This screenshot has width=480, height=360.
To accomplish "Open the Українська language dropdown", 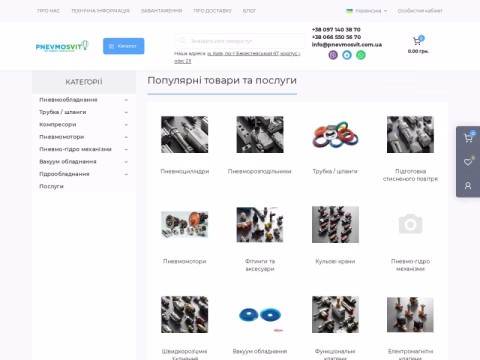I will [x=367, y=11].
